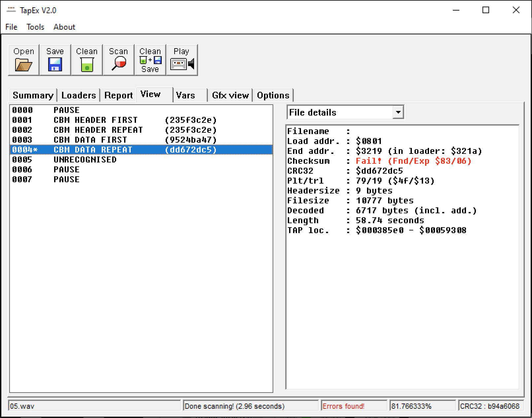Play the tape with cassette icon
This screenshot has height=418, width=532.
coord(182,63)
